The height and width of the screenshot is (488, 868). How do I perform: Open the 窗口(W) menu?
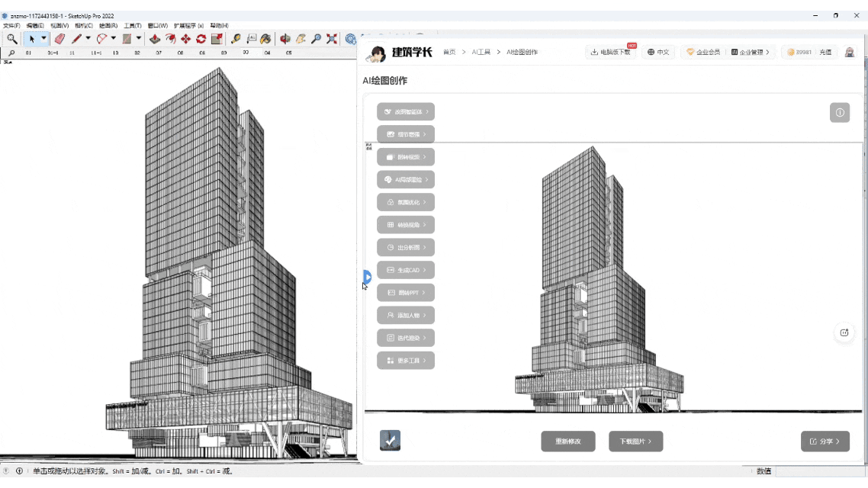click(158, 25)
